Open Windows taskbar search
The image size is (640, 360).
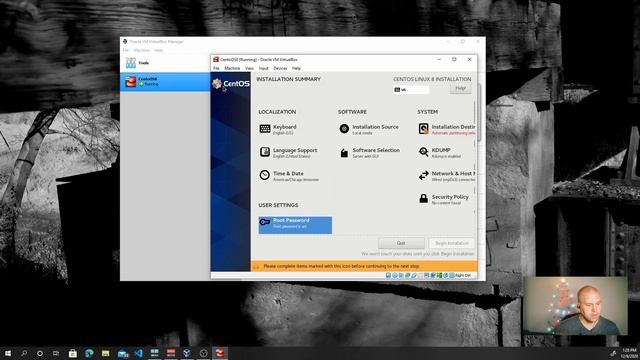24,353
